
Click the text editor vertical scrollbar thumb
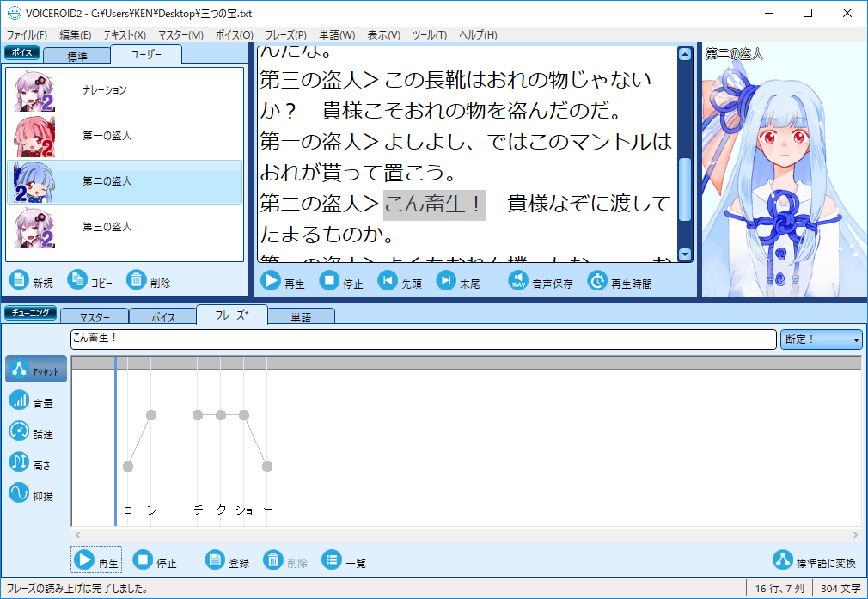tap(685, 189)
